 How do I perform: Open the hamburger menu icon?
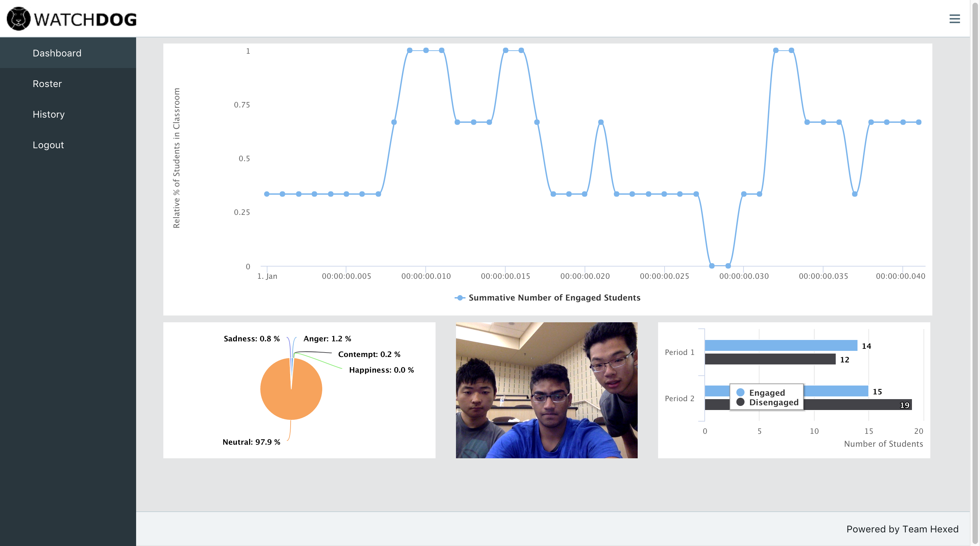click(x=954, y=19)
